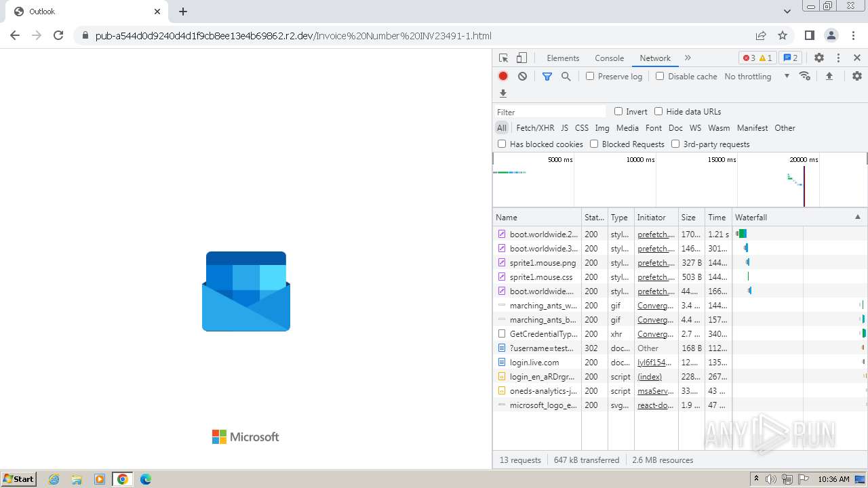Go back to the previous page
This screenshot has height=488, width=868.
(15, 35)
